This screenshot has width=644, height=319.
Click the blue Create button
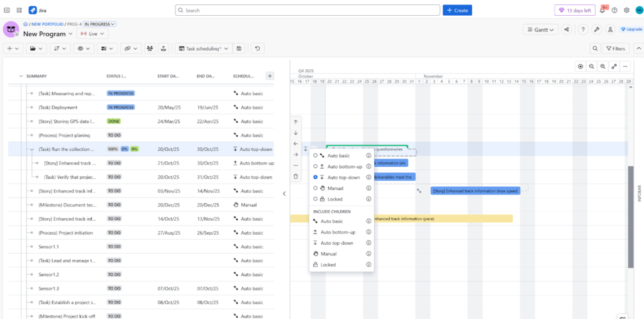tap(457, 10)
